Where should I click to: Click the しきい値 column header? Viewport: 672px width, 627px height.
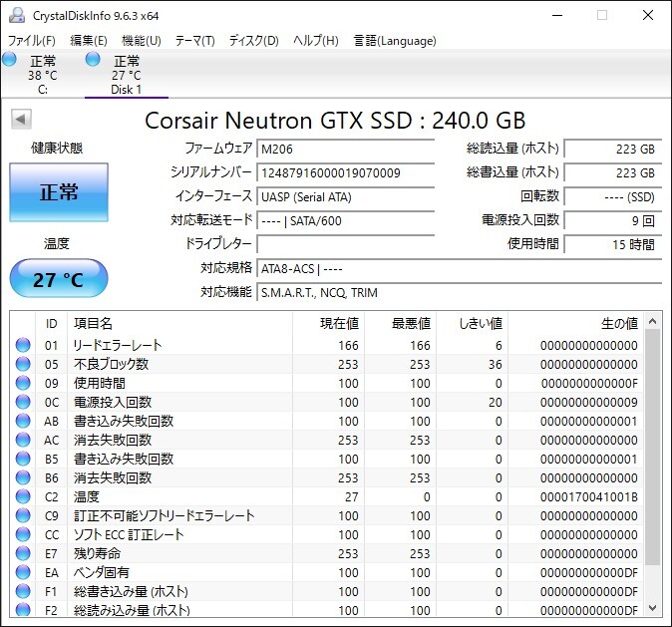473,323
